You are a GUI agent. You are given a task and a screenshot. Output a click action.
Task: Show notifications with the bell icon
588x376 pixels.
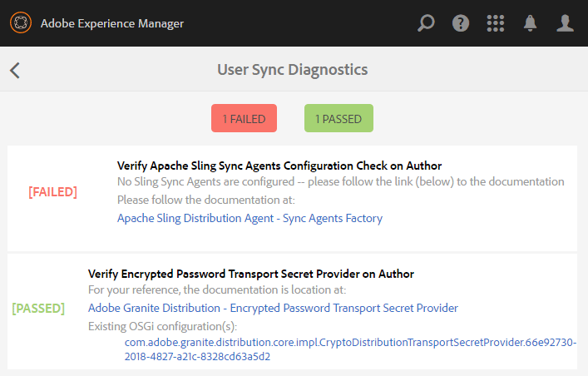coord(531,23)
